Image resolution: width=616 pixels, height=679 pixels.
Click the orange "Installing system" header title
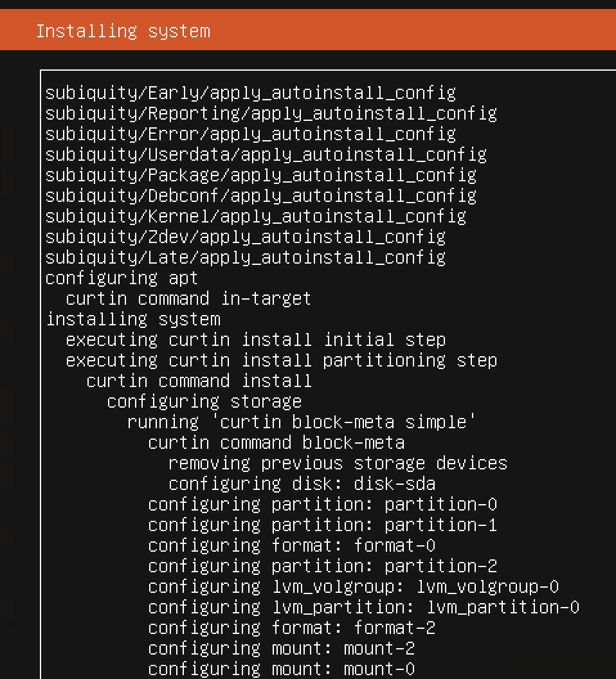pos(123,31)
